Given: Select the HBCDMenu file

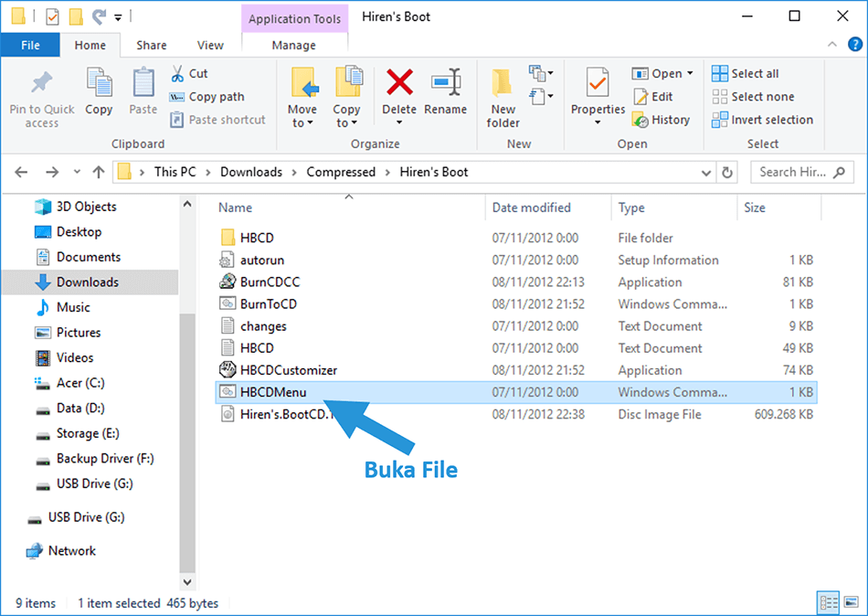Looking at the screenshot, I should tap(516, 392).
